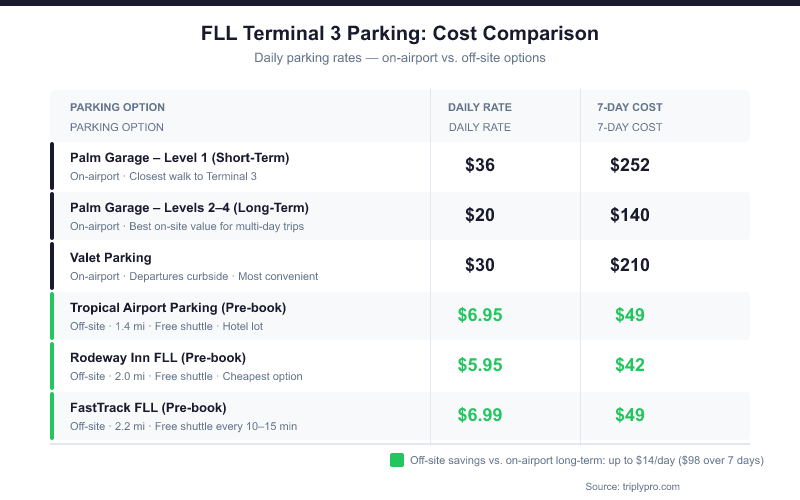Click the $6.99 FastTrack daily rate

(480, 415)
